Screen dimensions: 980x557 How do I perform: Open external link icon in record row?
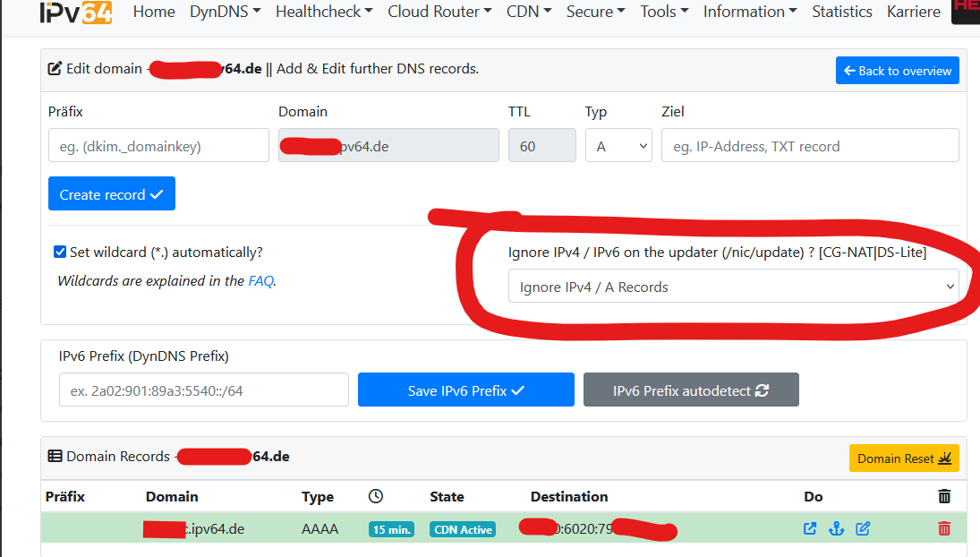tap(810, 528)
